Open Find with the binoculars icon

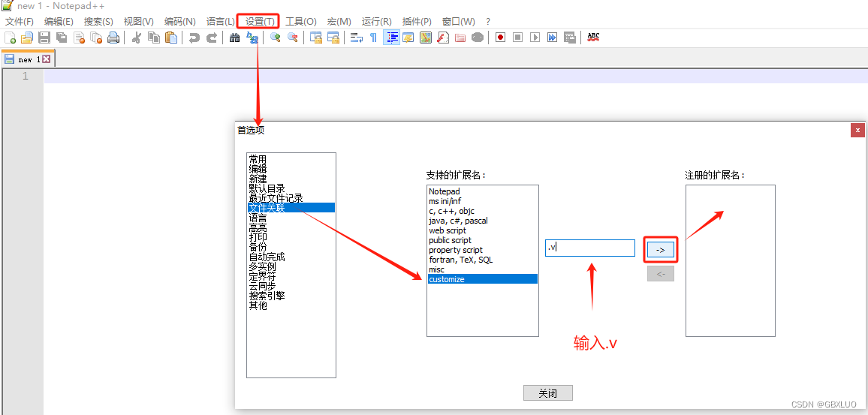pos(234,38)
